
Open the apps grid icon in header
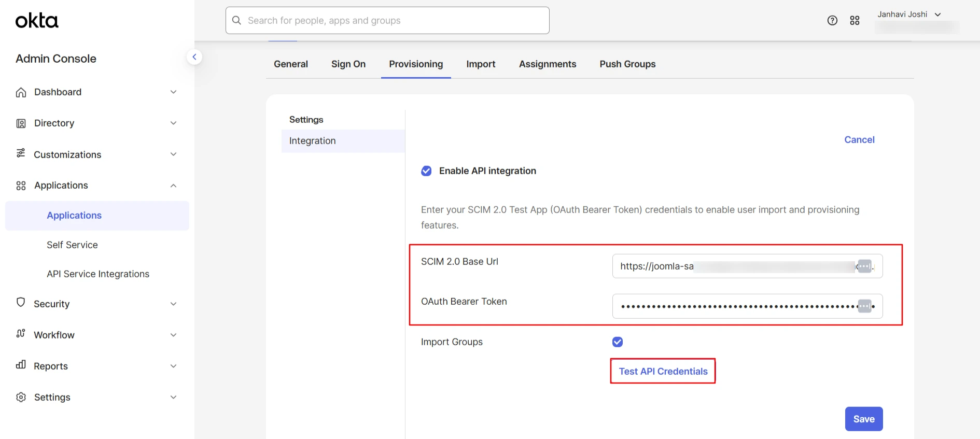click(855, 20)
